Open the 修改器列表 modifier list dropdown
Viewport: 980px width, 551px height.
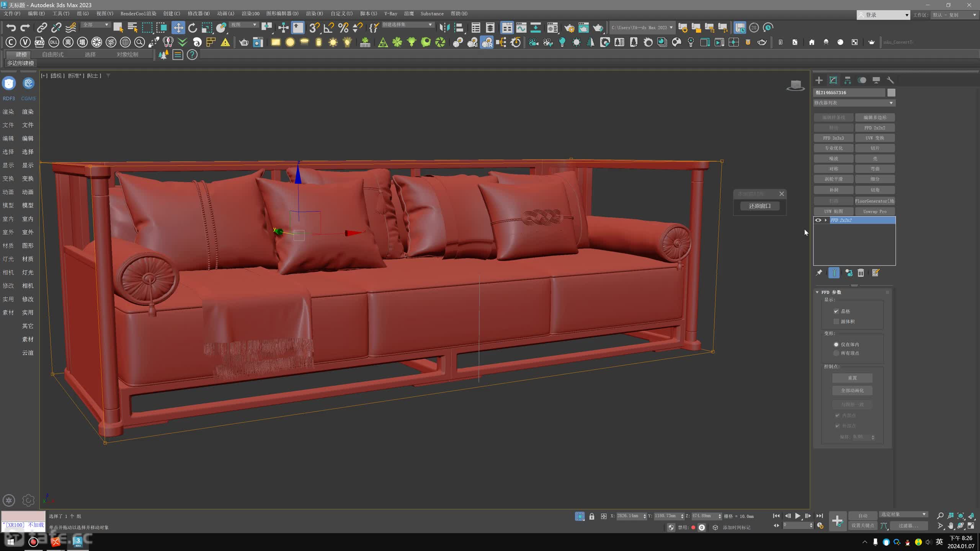click(854, 103)
